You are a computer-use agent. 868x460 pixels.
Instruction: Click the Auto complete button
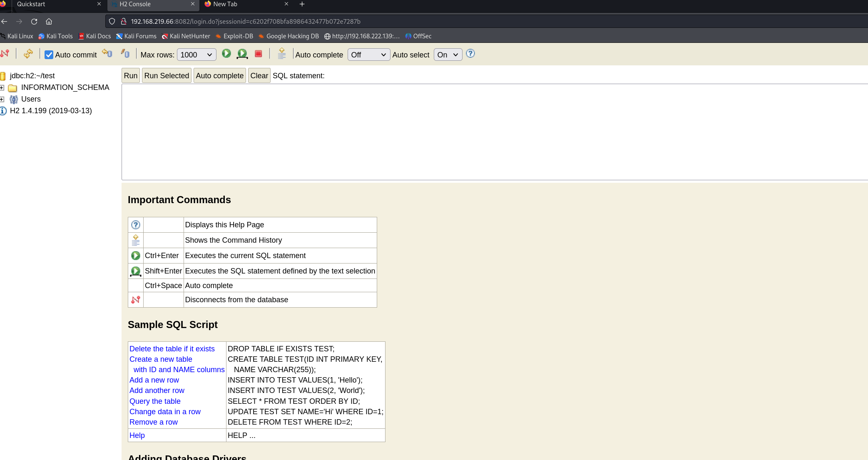220,76
